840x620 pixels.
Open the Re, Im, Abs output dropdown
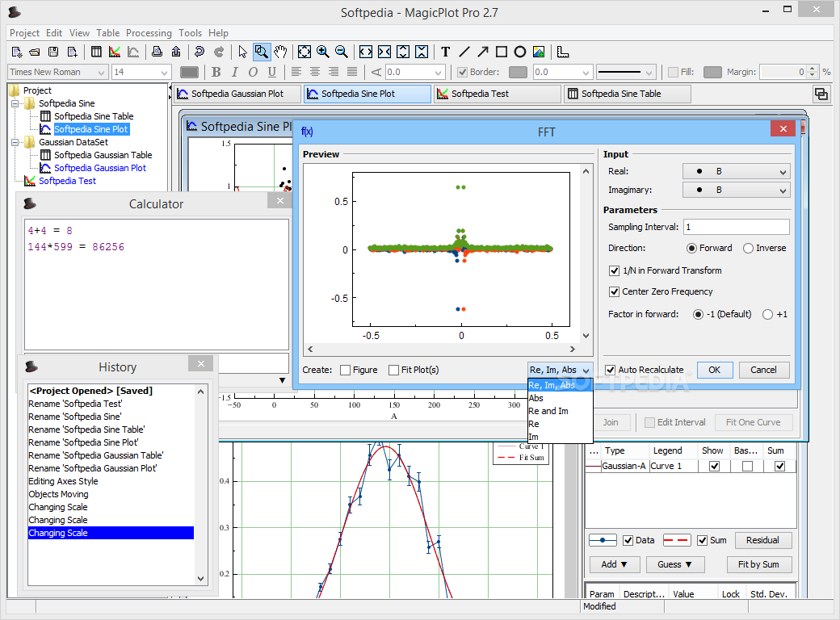tap(560, 370)
